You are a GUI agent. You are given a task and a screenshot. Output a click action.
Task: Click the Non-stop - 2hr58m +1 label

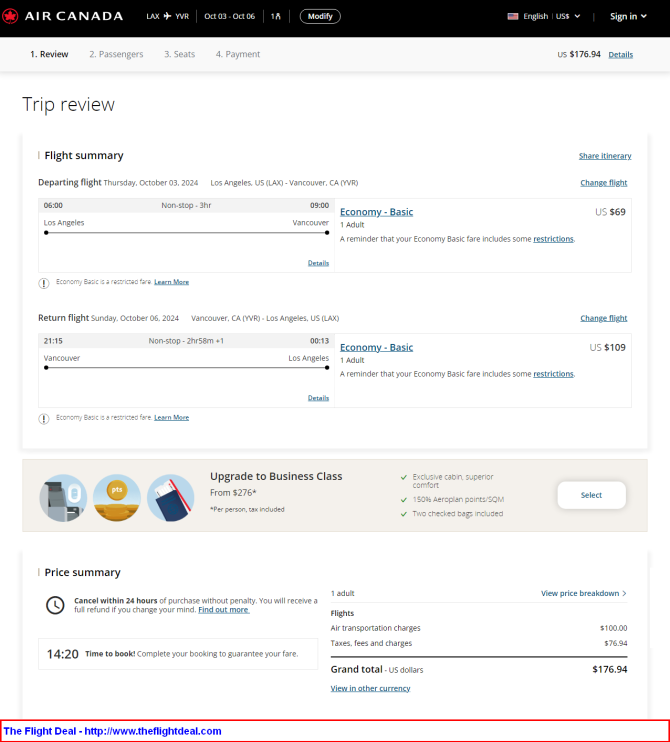(x=186, y=341)
